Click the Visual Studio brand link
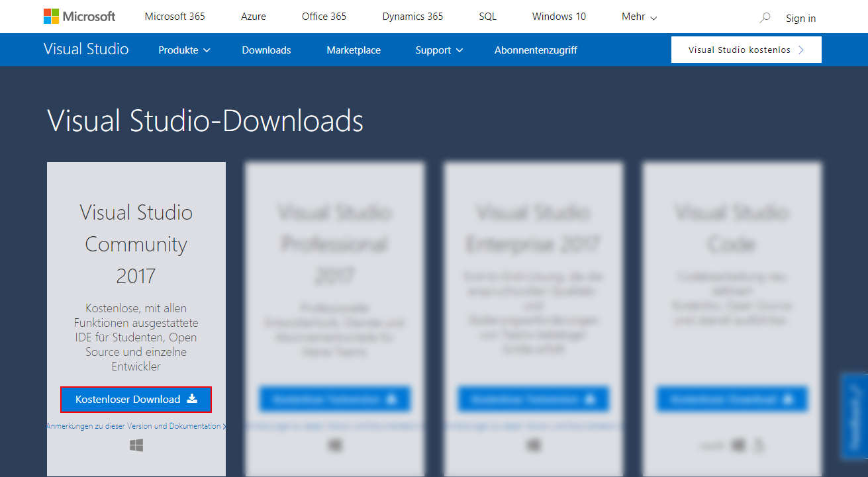 [86, 49]
